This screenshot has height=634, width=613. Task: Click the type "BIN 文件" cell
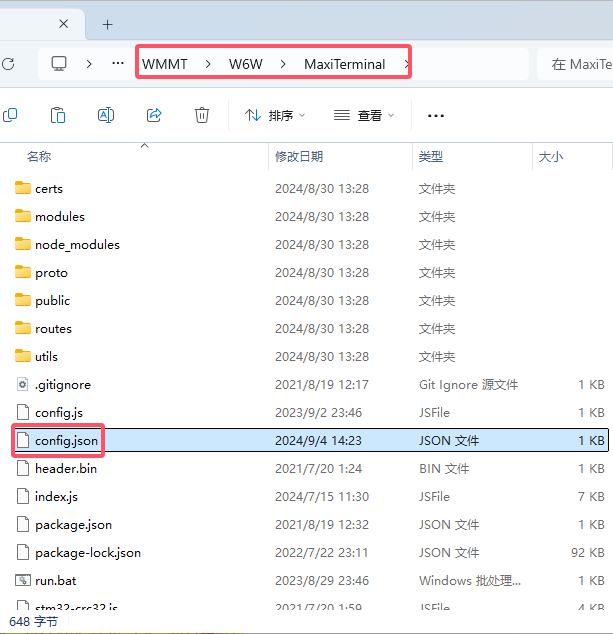(444, 469)
